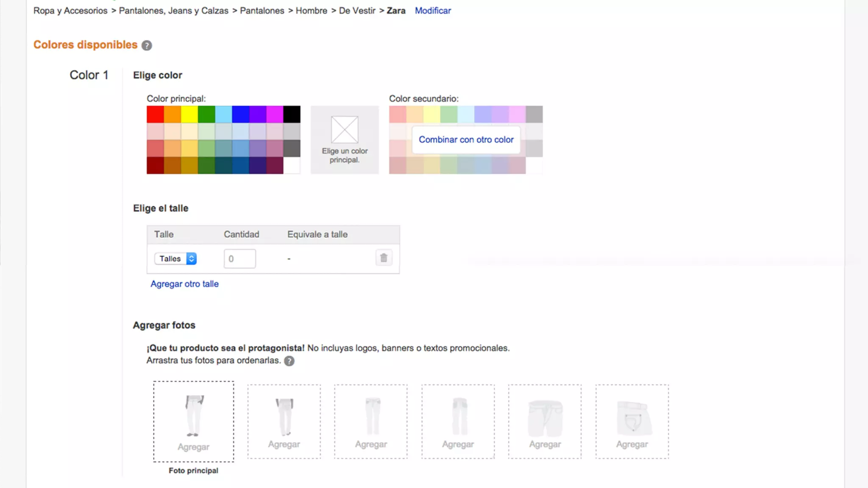
Task: Click Agregar otro talle link
Action: pos(184,284)
